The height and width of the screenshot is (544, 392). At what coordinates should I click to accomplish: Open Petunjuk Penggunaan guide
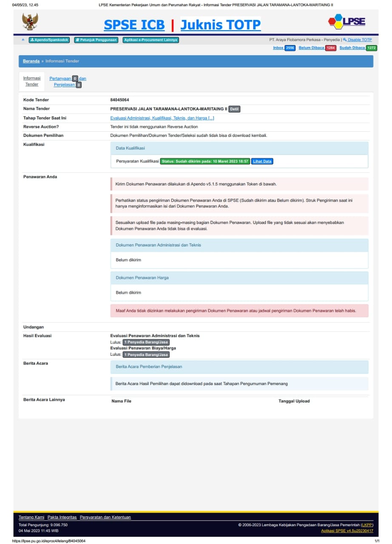(96, 40)
